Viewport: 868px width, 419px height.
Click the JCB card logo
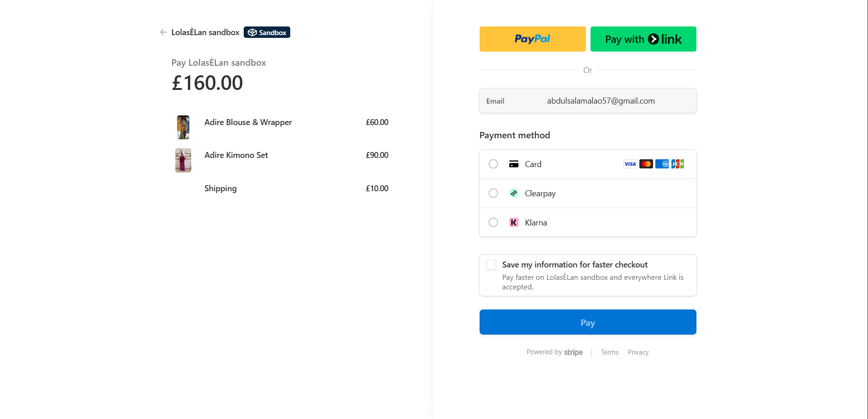pyautogui.click(x=678, y=164)
